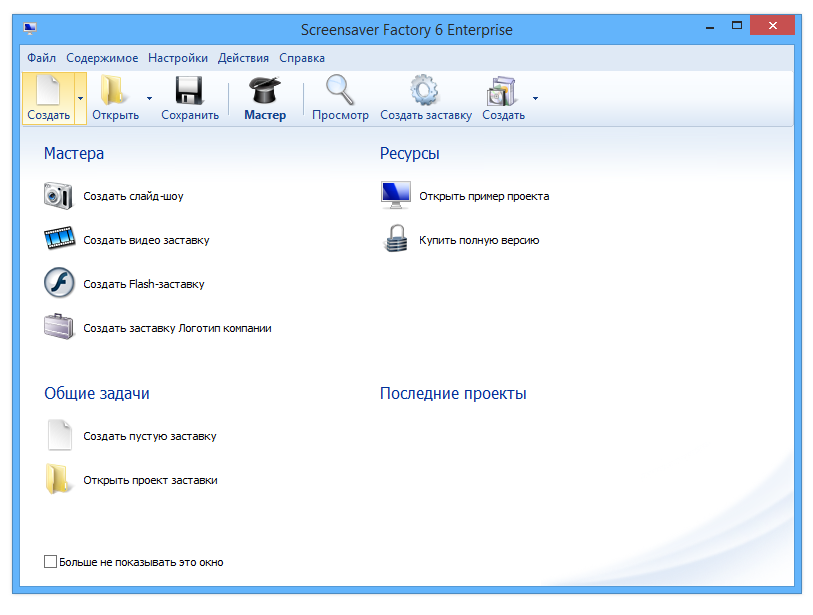Select the Создать слайд-шоу camera icon
Screen dimensions: 813x615
[x=58, y=195]
